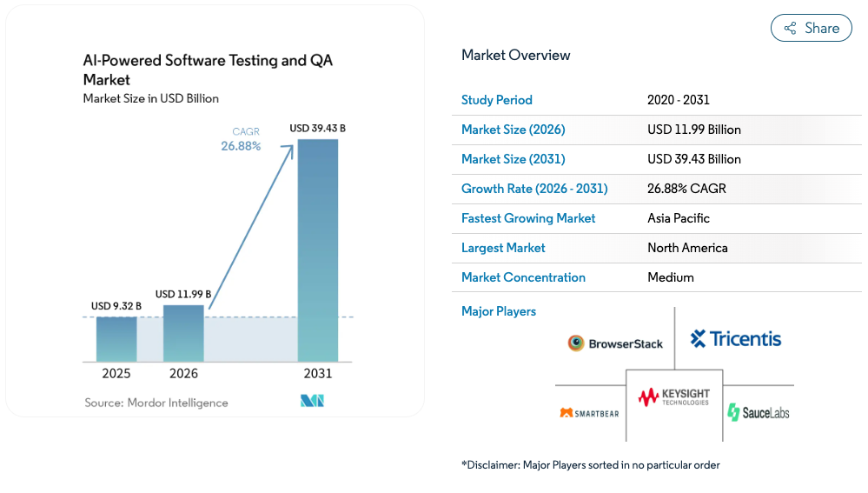Click the USD 39.43 B bar label
The width and height of the screenshot is (868, 493).
318,129
